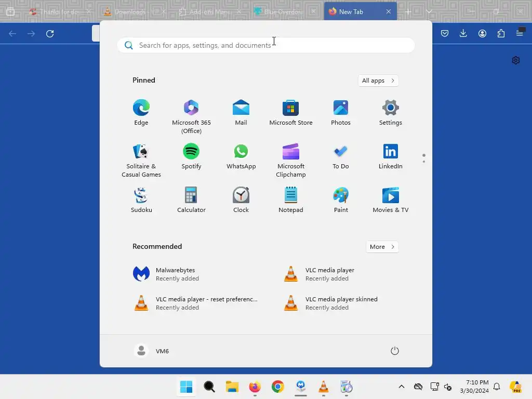
Task: Open File Explorer from taskbar
Action: pos(232,387)
